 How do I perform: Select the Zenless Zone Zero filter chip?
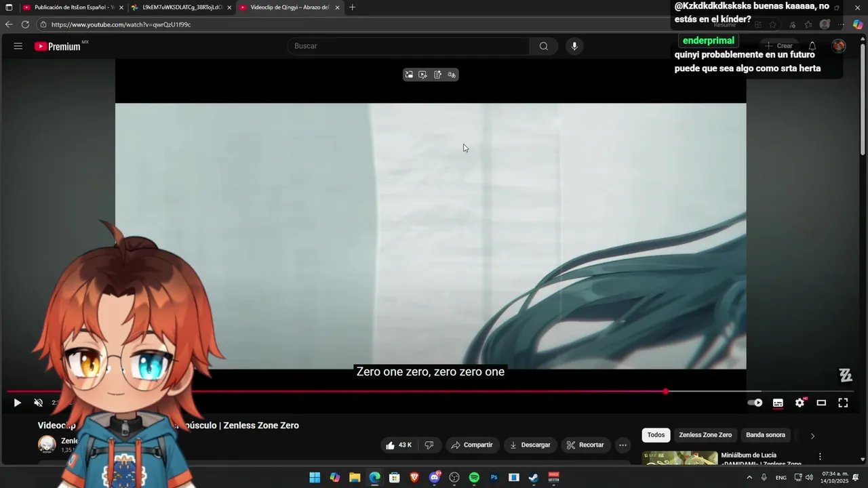[705, 435]
